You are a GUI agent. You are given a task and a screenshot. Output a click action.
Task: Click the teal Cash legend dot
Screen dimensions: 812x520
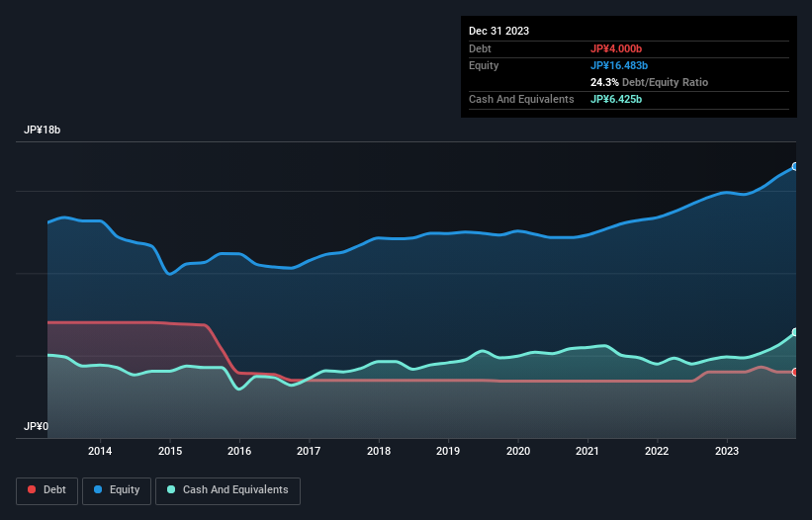(x=171, y=489)
